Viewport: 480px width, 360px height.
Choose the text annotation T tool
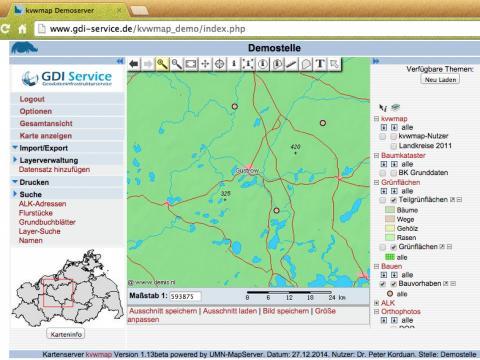click(x=320, y=64)
